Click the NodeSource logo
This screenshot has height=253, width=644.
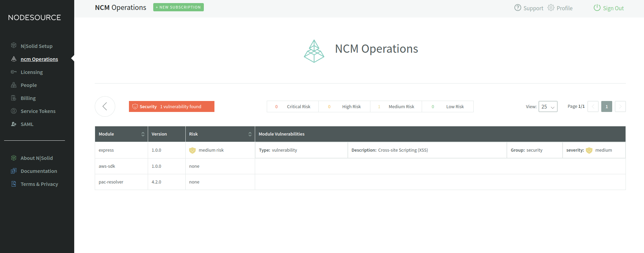click(35, 17)
